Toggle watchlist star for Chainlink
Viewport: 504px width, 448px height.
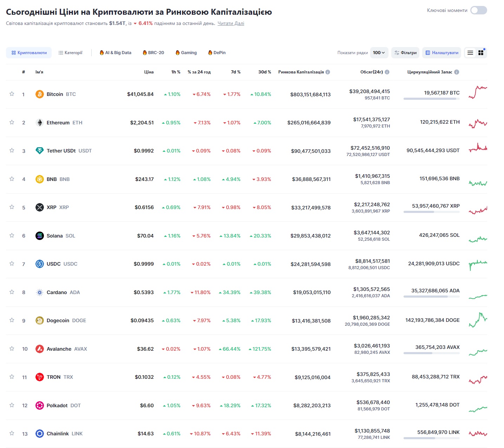(12, 433)
